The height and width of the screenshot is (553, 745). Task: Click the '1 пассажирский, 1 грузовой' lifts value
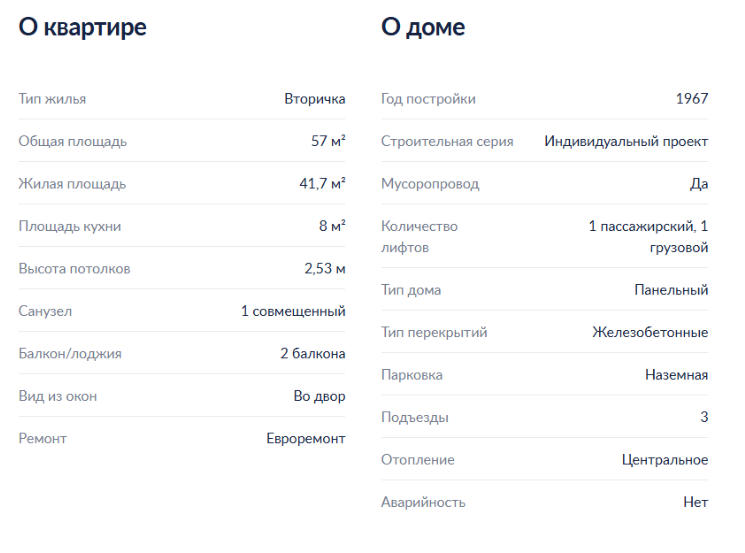648,236
